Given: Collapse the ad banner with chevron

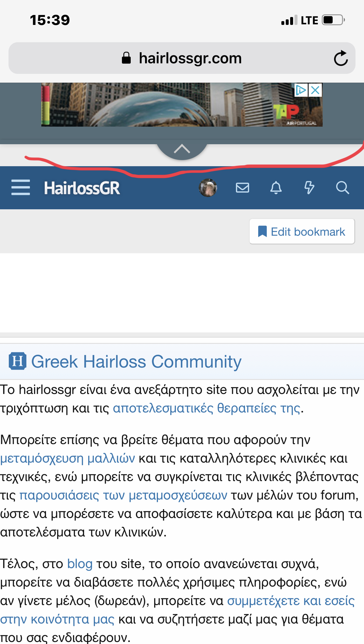Looking at the screenshot, I should (x=182, y=149).
